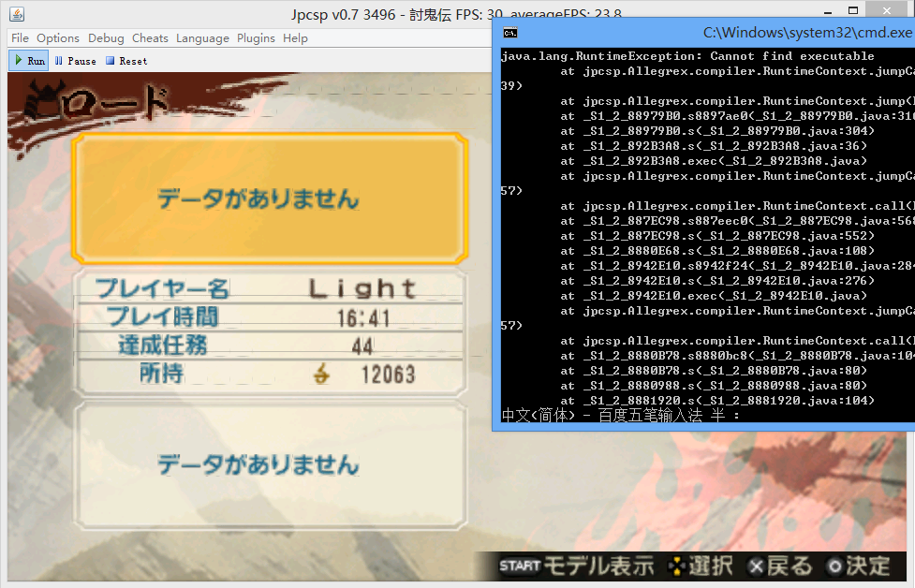Click the 戻る back hint
The height and width of the screenshot is (588, 915).
tap(780, 566)
